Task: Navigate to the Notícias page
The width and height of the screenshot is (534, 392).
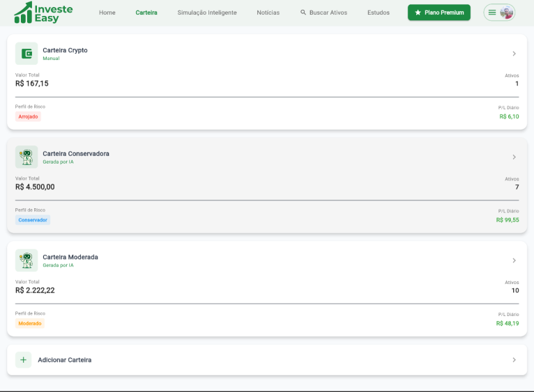Action: coord(268,13)
